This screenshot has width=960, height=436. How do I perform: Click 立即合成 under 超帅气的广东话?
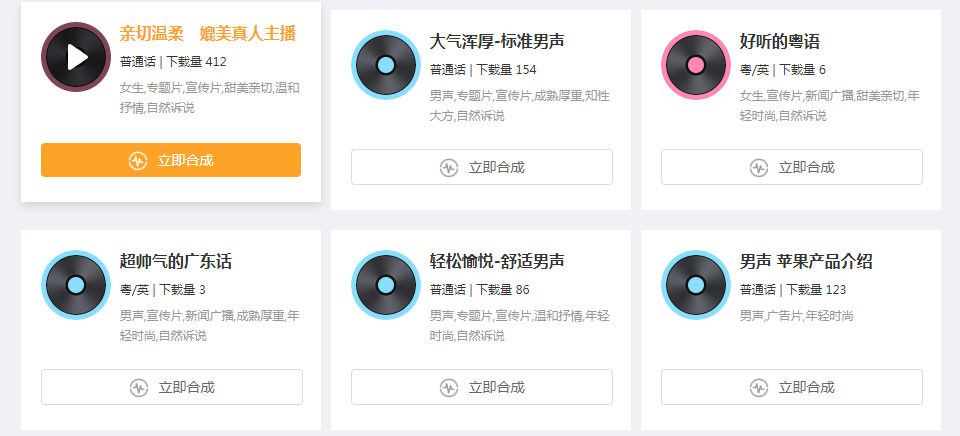171,387
